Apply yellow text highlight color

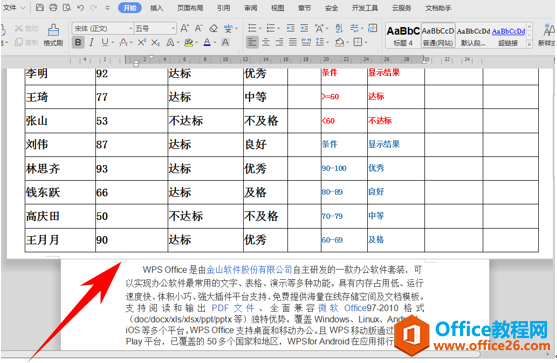tap(189, 43)
